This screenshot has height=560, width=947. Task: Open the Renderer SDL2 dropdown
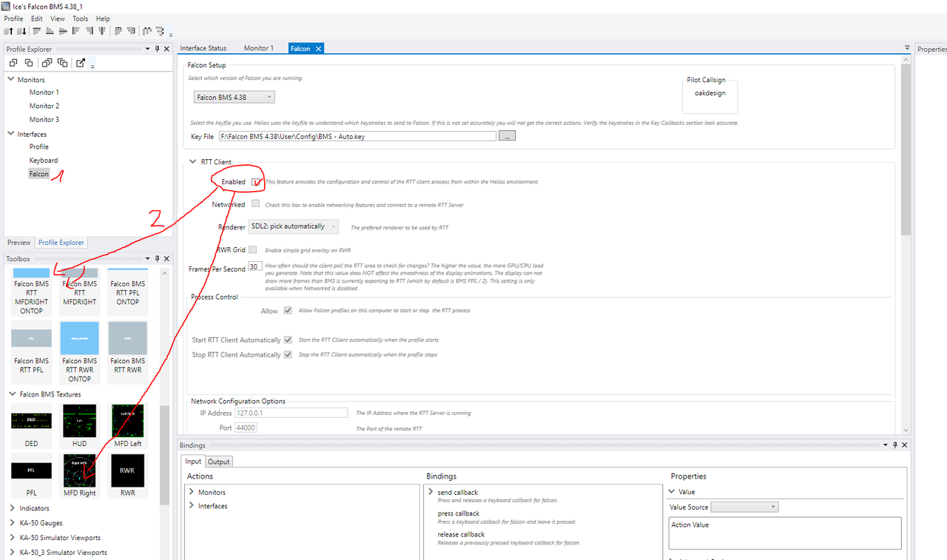pyautogui.click(x=294, y=226)
